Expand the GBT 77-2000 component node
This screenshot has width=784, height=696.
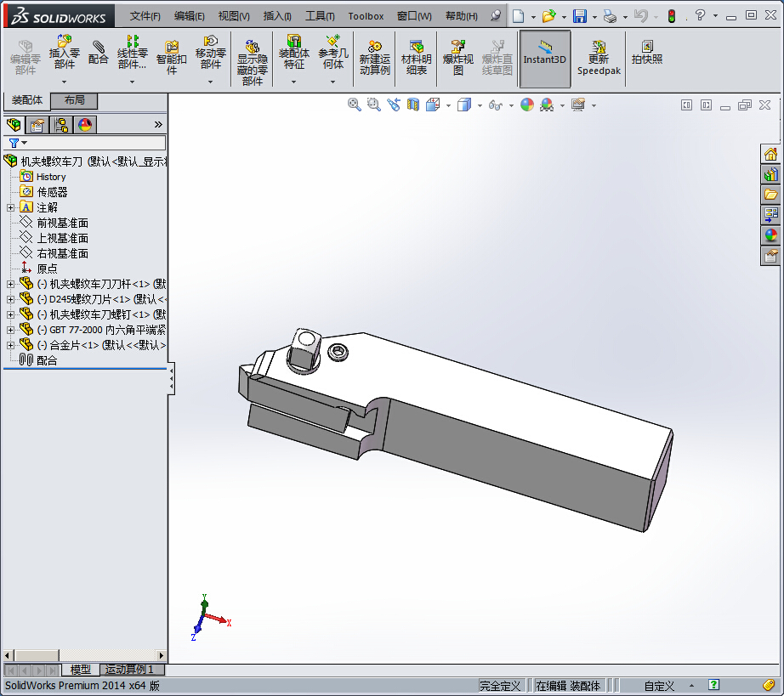(10, 331)
